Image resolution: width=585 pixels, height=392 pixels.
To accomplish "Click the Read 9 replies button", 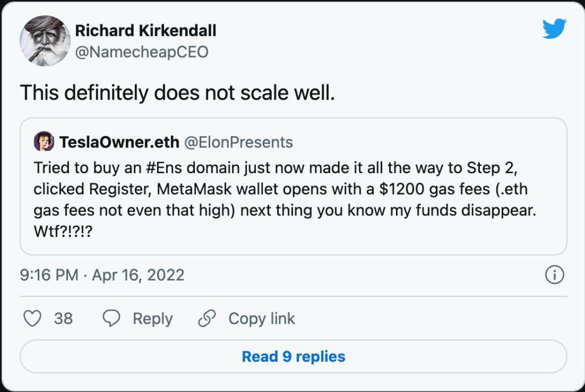I will tap(293, 356).
